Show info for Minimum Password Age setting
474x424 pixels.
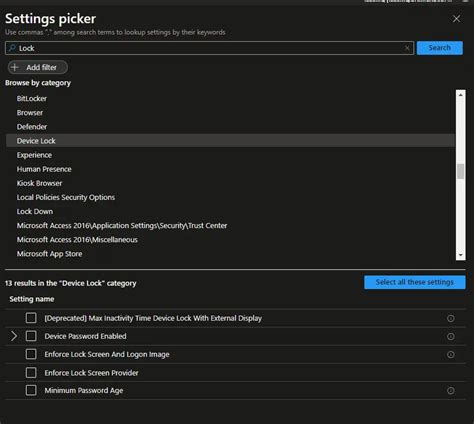click(x=450, y=390)
